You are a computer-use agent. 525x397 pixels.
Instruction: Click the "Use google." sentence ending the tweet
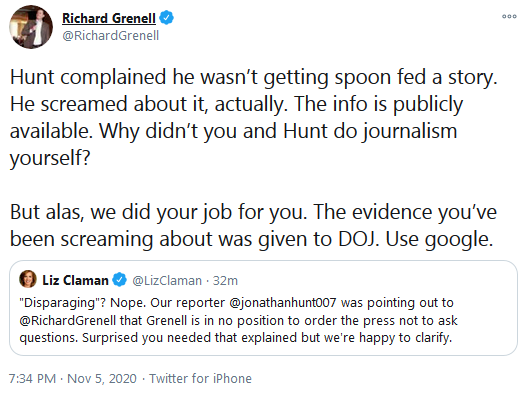click(x=439, y=239)
